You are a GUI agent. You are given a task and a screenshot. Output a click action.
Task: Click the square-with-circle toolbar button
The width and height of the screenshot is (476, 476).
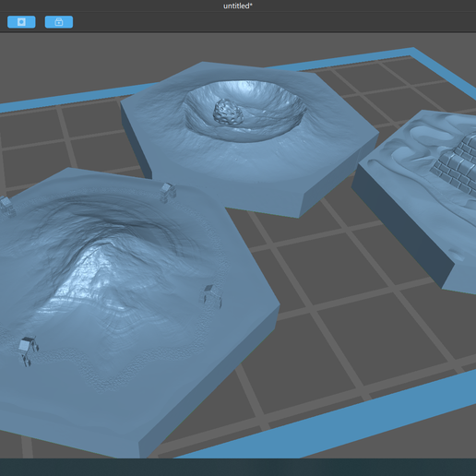pyautogui.click(x=21, y=22)
